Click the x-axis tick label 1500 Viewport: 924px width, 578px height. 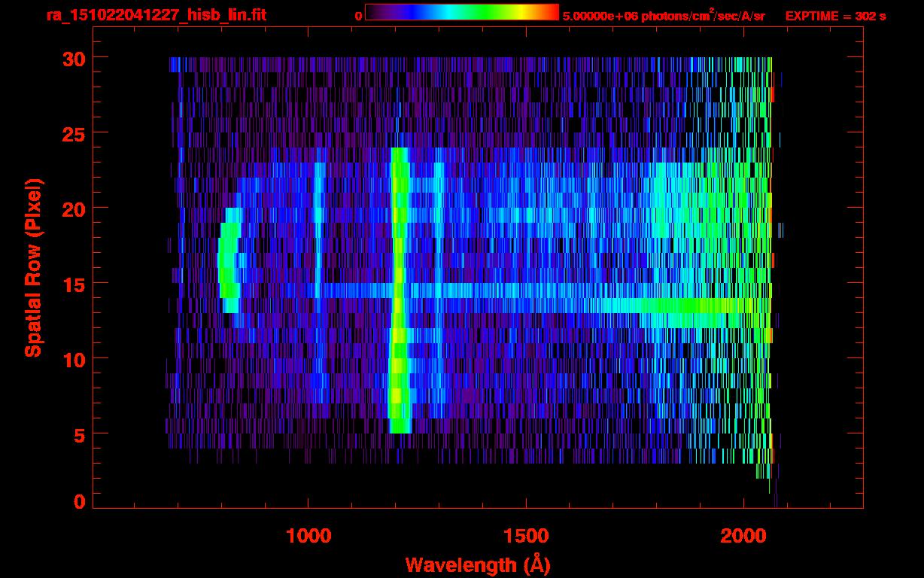526,535
